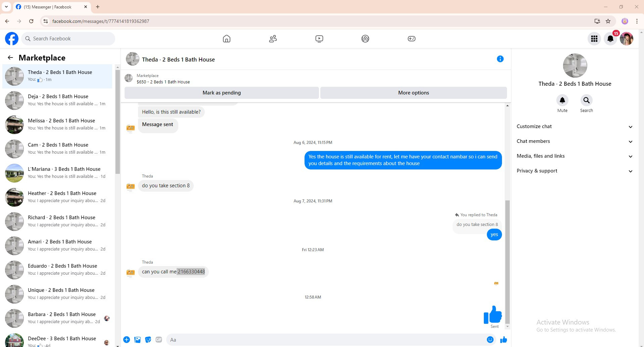This screenshot has height=347, width=644.
Task: Expand Media, files and links section
Action: point(574,156)
